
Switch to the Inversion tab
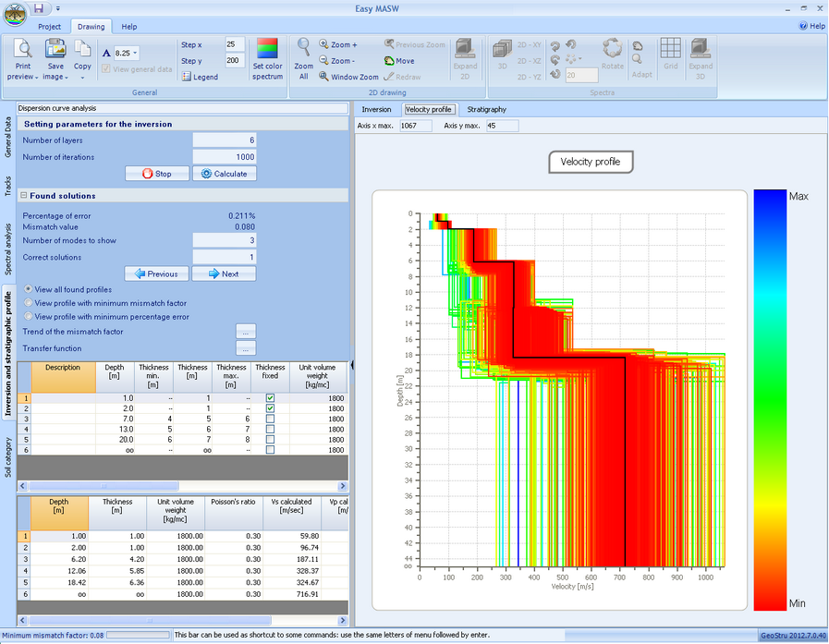[376, 109]
